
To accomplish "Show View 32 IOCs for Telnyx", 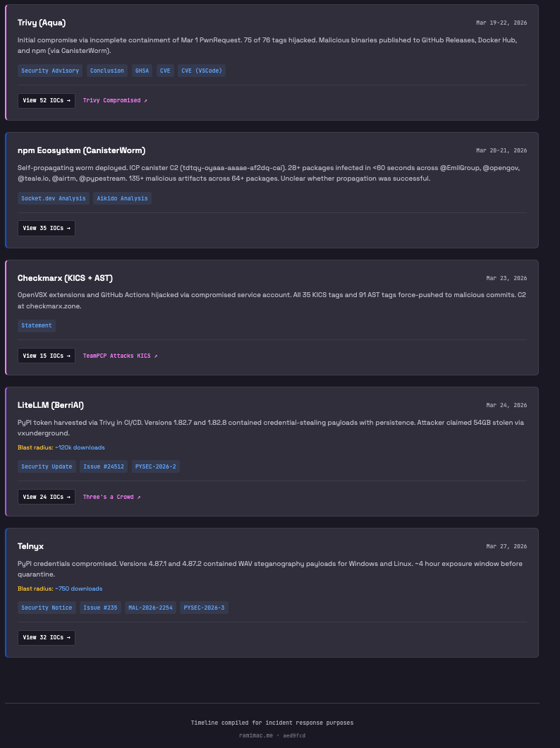I will (x=47, y=637).
